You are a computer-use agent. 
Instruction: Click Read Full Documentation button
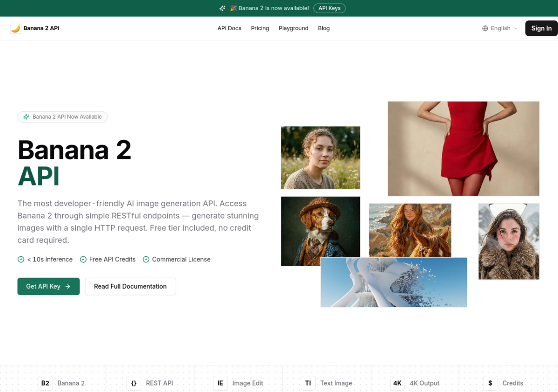(130, 286)
